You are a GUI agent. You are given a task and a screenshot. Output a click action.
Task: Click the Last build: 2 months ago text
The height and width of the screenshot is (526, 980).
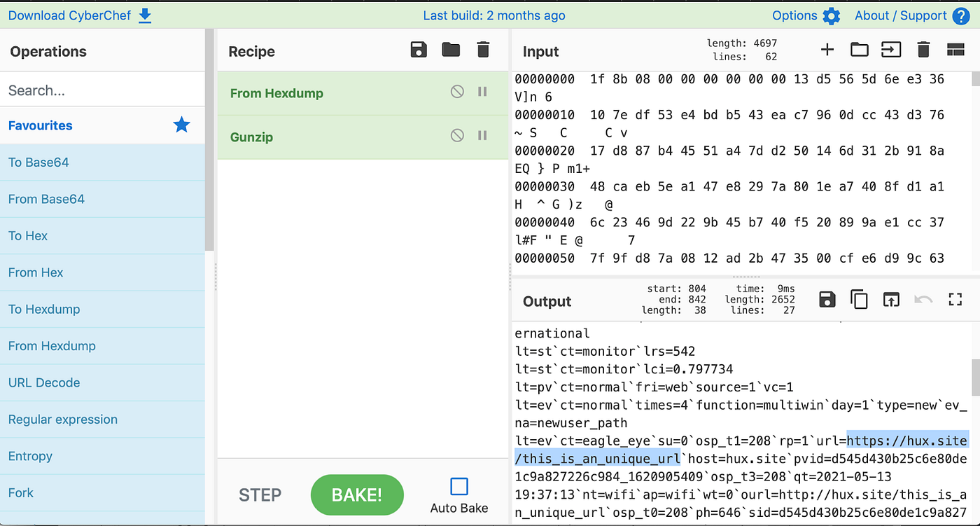click(x=494, y=15)
